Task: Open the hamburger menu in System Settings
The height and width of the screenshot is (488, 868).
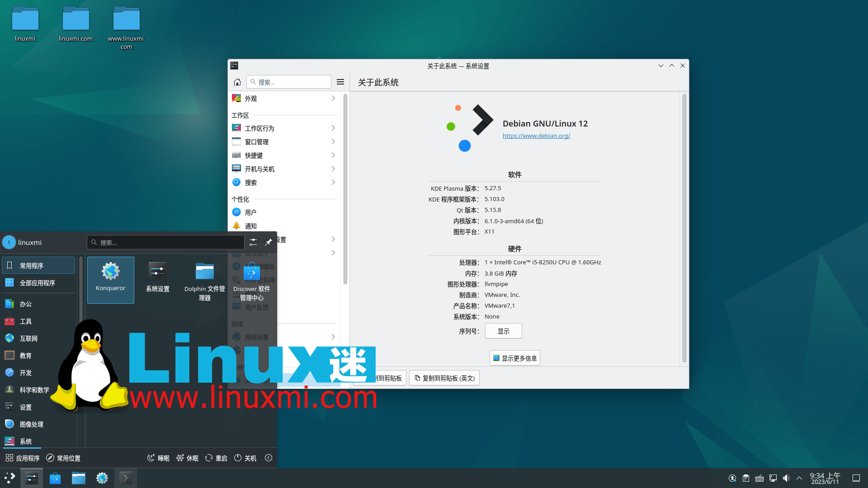Action: pyautogui.click(x=340, y=82)
